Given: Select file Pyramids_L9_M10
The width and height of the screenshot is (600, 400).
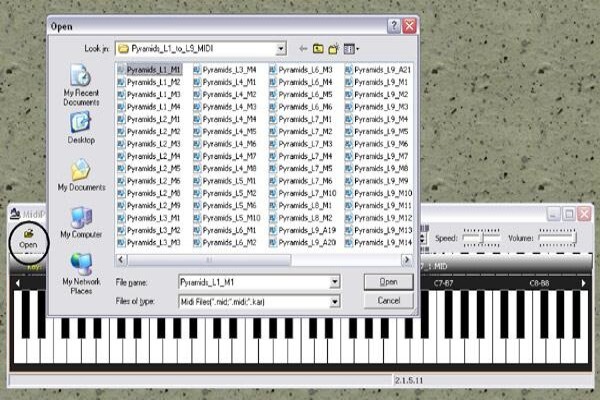Looking at the screenshot, I should 378,193.
